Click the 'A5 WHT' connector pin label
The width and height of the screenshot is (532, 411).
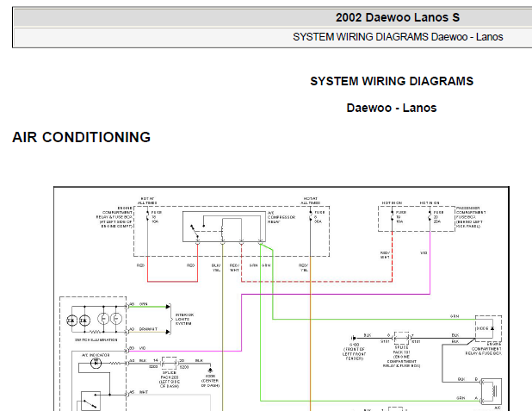point(139,392)
